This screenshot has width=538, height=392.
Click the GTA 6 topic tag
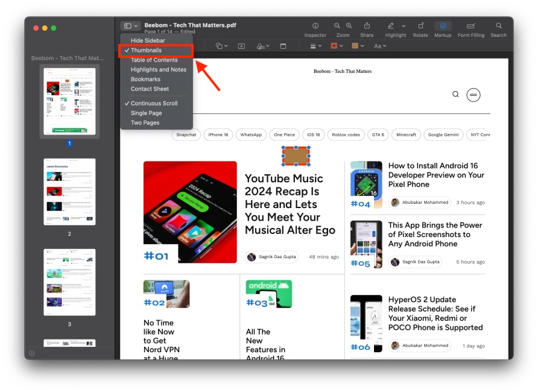tap(378, 134)
